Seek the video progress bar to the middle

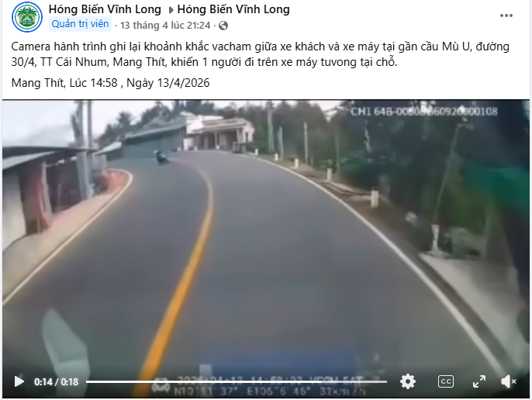click(x=237, y=381)
